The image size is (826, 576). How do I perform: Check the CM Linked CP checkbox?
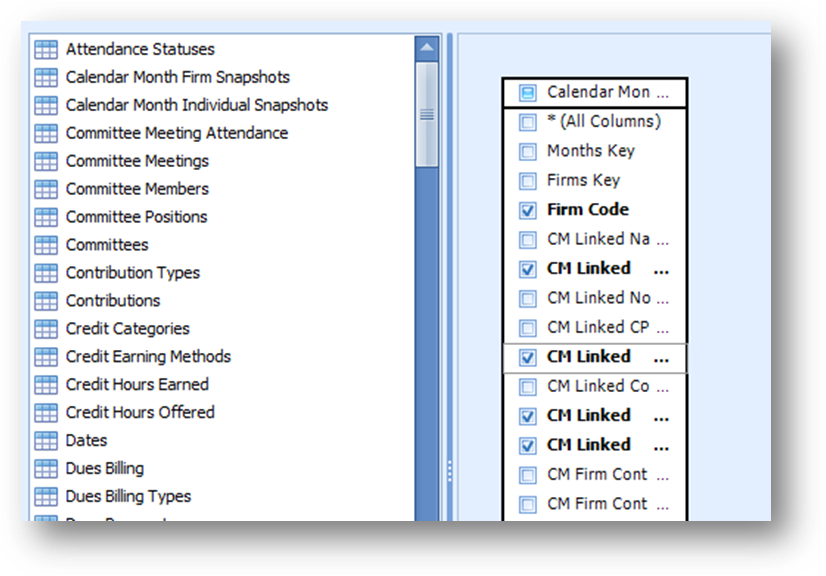(527, 328)
